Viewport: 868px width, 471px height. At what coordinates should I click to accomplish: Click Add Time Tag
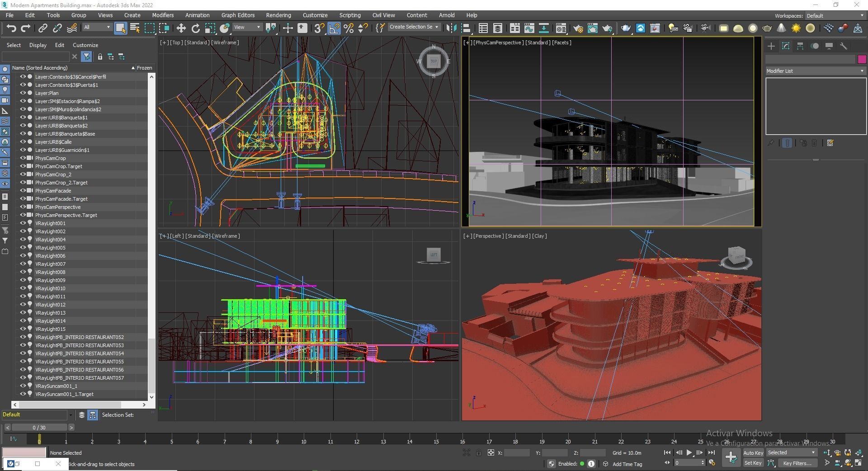point(627,464)
